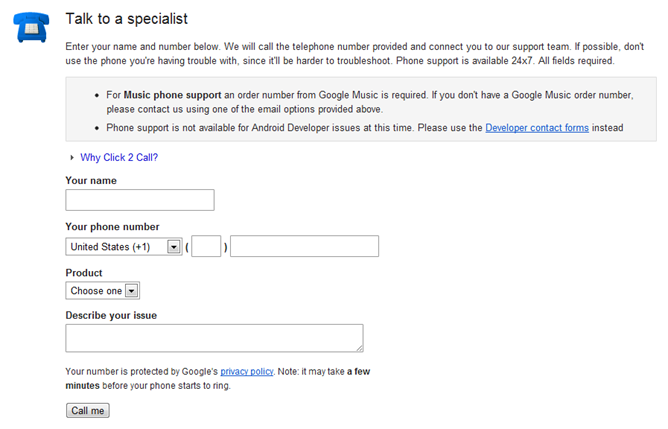
Task: Click the "Your phone number" label
Action: 112,227
